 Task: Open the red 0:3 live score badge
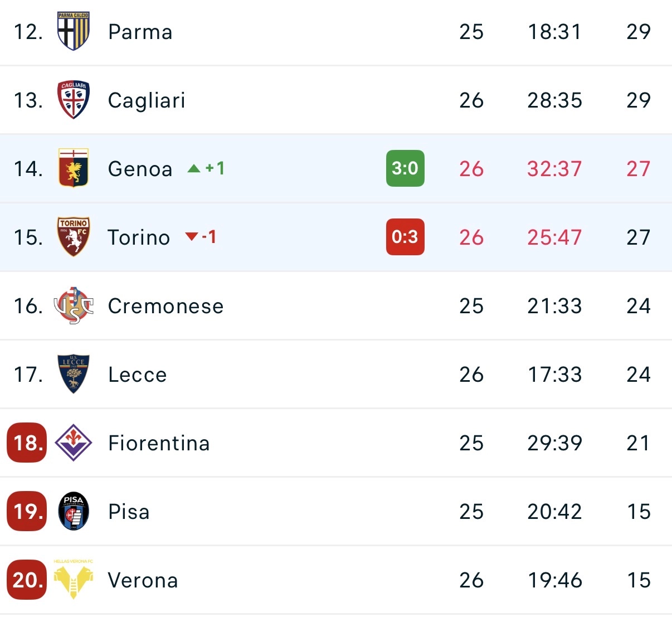pyautogui.click(x=405, y=237)
